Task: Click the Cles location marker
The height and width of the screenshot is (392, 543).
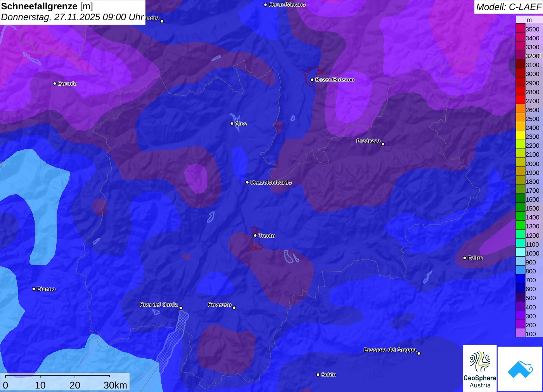Action: 232,124
